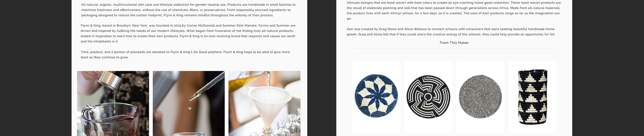Select the black maze-pattern woven bowl

pos(428,96)
